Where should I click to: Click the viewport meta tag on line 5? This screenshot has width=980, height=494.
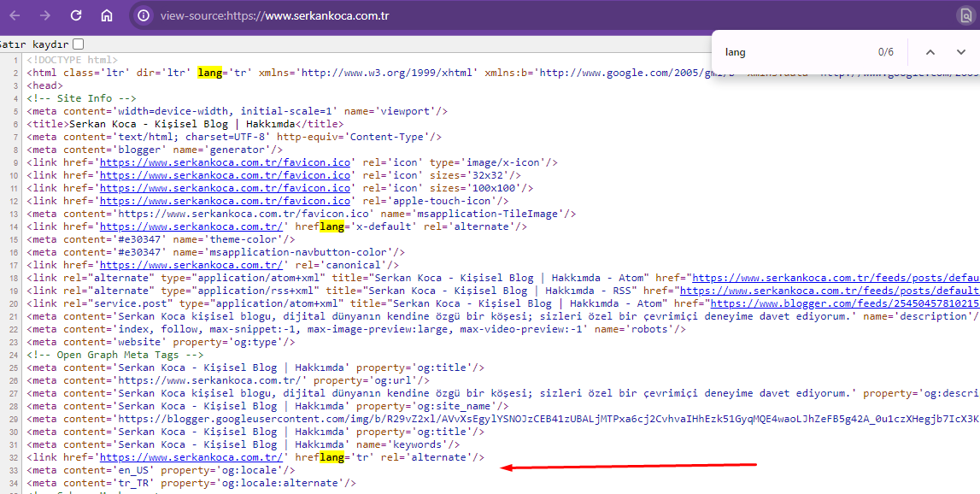(237, 111)
